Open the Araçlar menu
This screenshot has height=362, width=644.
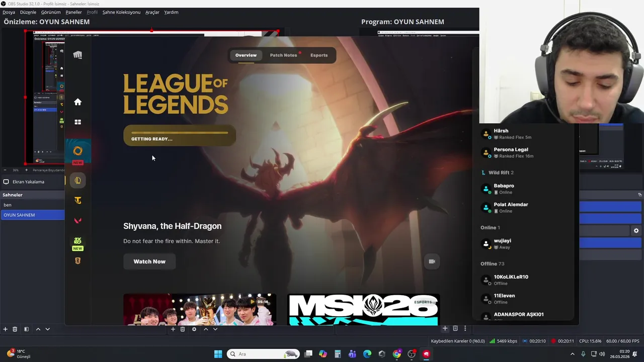152,12
